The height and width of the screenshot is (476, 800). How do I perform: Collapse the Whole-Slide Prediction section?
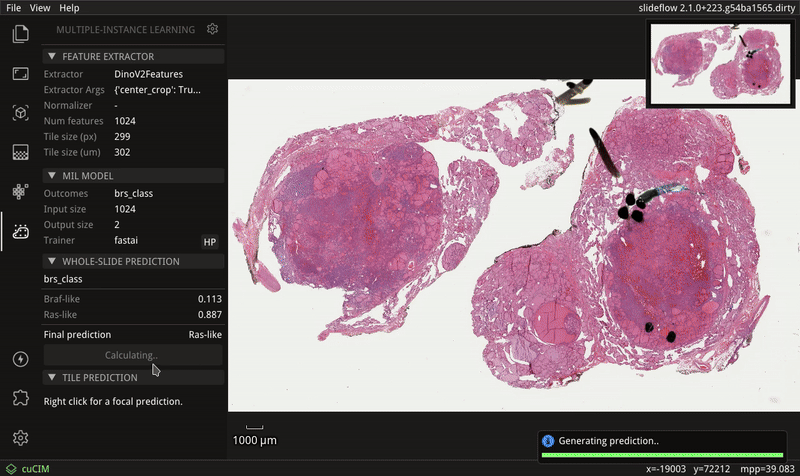(x=52, y=261)
